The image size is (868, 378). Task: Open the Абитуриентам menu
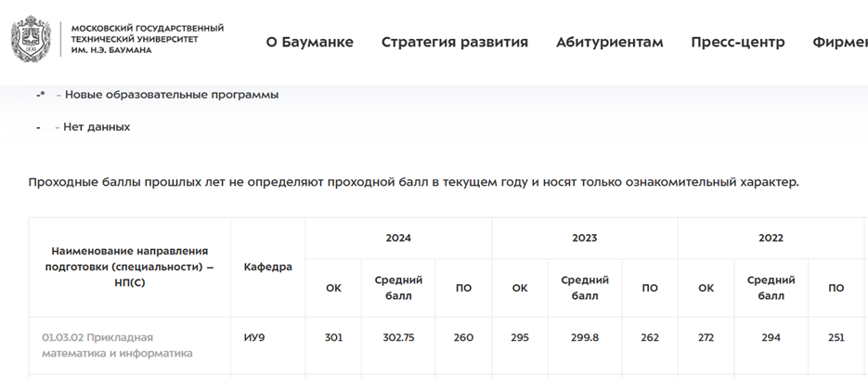pos(610,42)
